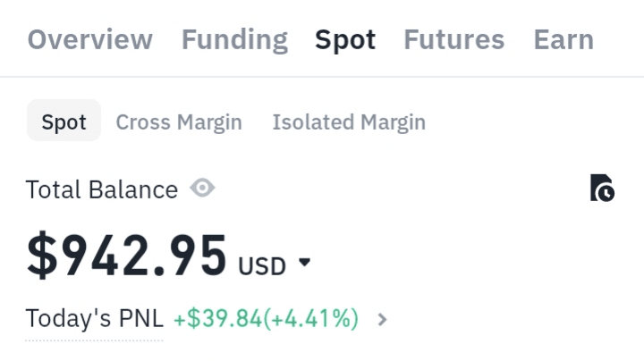The width and height of the screenshot is (644, 361).
Task: Click the $942.95 balance amount
Action: click(x=127, y=256)
